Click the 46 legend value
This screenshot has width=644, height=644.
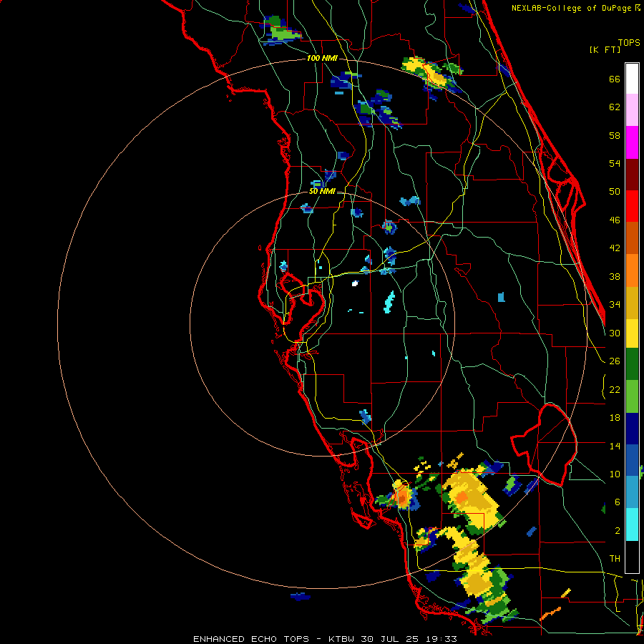pyautogui.click(x=615, y=220)
